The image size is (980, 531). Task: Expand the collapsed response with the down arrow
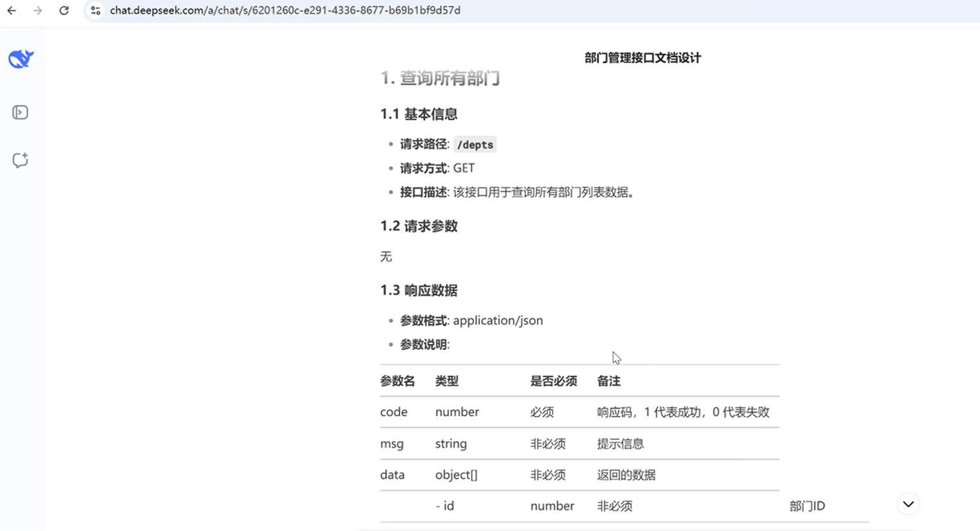[907, 504]
